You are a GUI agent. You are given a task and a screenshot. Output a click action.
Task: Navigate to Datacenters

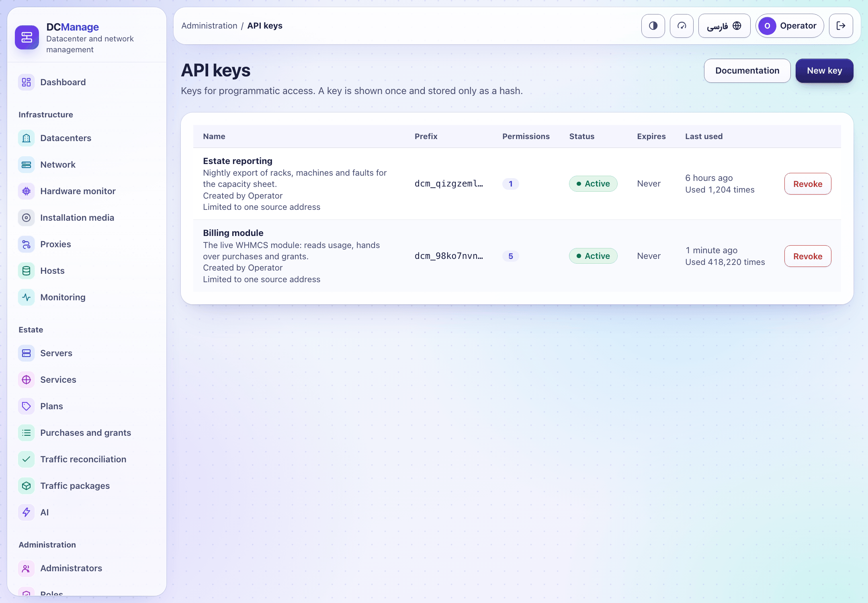[x=87, y=138]
